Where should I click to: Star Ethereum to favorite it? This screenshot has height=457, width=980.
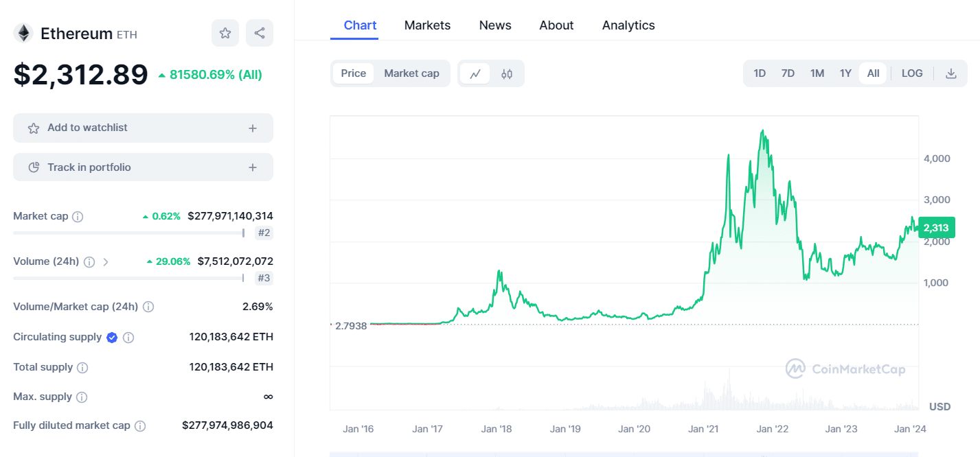pyautogui.click(x=225, y=33)
